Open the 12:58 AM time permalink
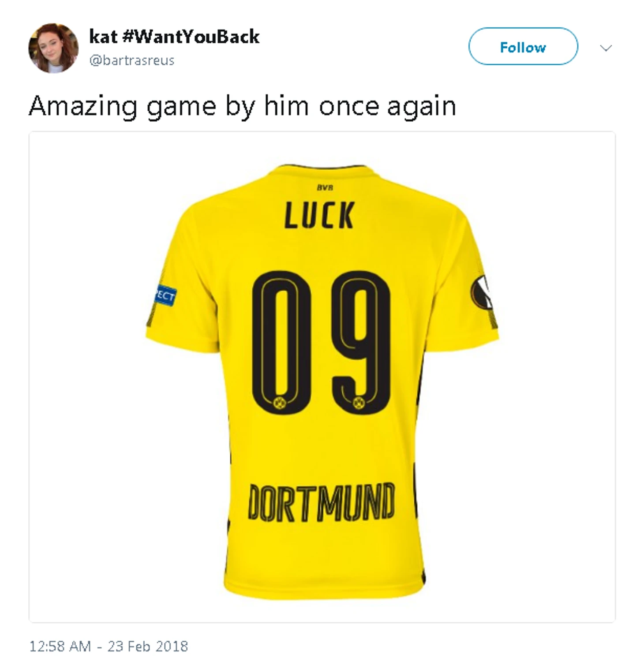Image resolution: width=644 pixels, height=669 pixels. click(x=60, y=647)
